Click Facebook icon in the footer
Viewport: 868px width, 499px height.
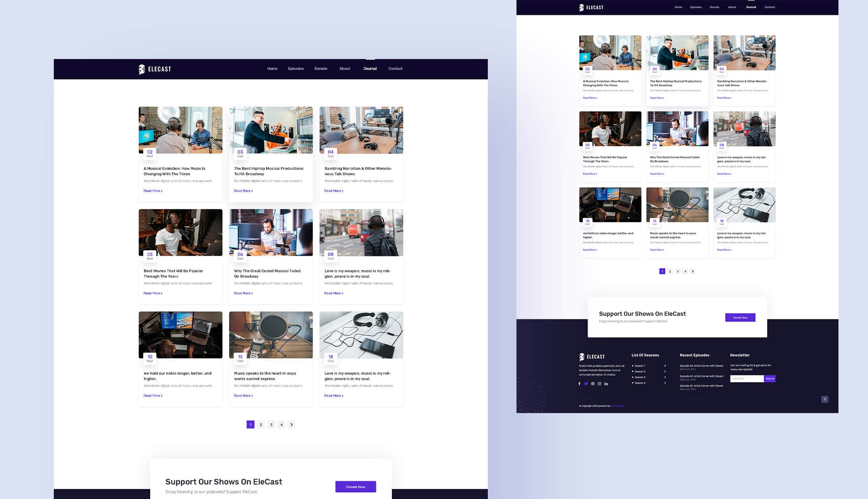tap(579, 384)
